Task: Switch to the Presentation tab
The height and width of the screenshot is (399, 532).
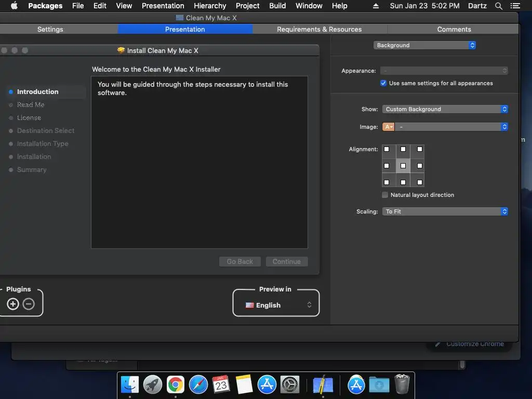Action: [x=185, y=29]
